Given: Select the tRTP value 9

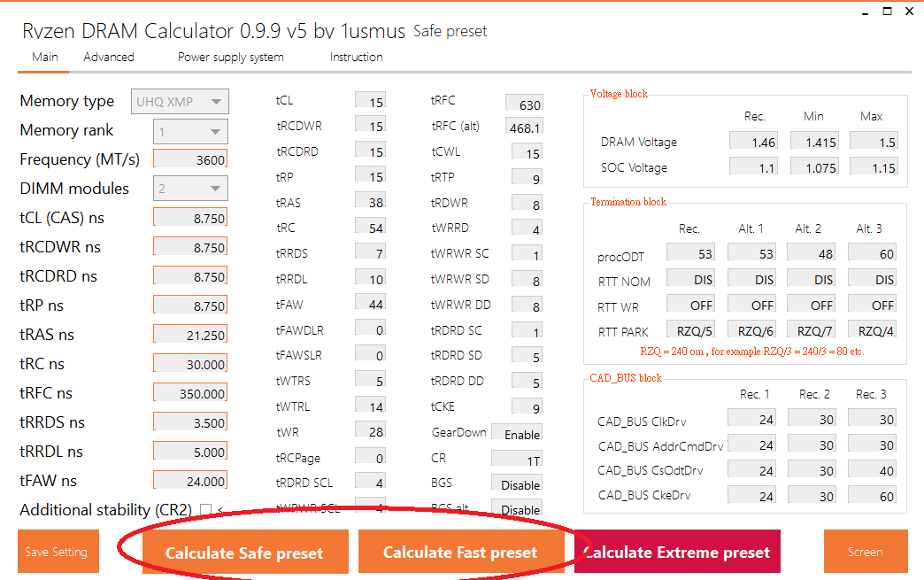Looking at the screenshot, I should pos(527,178).
